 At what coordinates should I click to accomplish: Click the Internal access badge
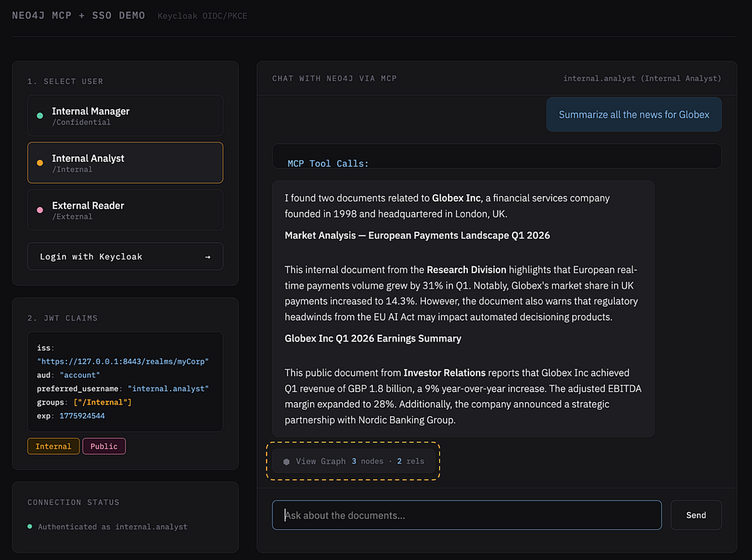pos(53,446)
